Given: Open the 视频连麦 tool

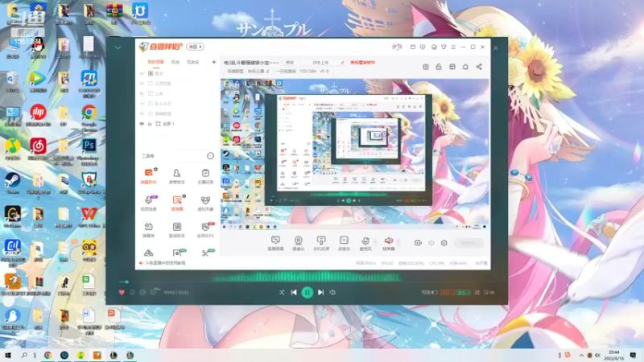Looking at the screenshot, I should 149,203.
